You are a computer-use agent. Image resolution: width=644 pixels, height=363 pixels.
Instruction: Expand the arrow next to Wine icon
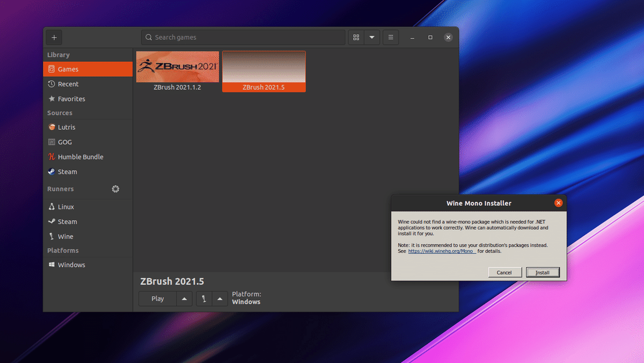220,299
